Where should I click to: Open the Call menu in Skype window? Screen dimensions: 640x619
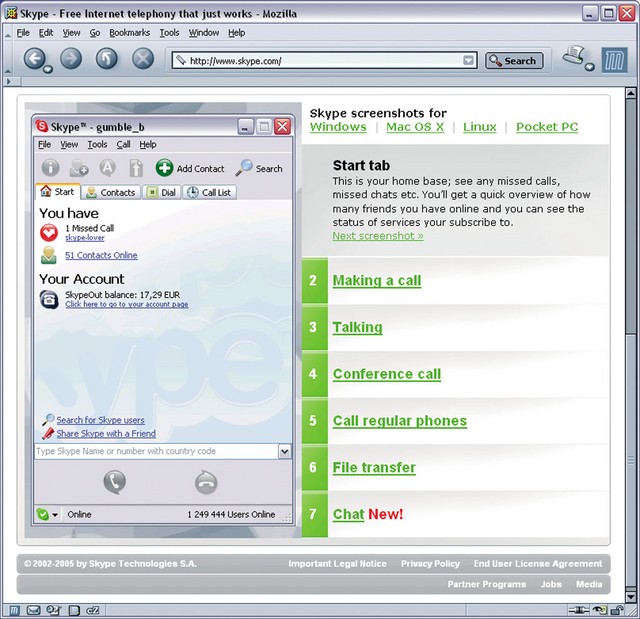(123, 144)
